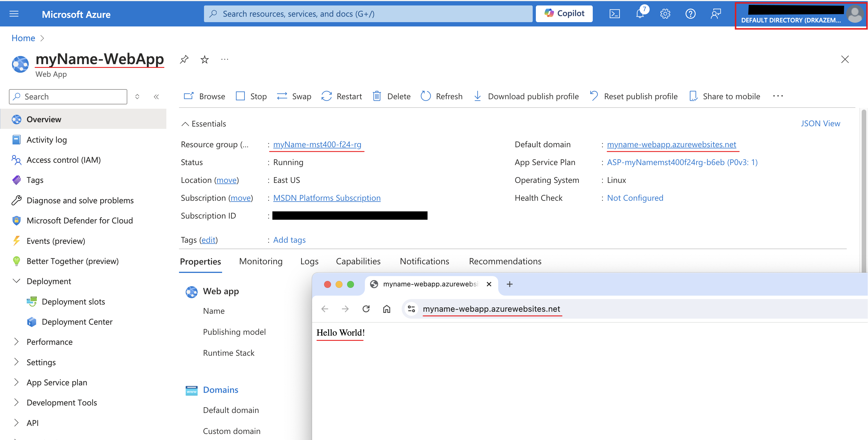The width and height of the screenshot is (868, 440).
Task: Open the ASP-myNamemst400f24rg-b6eb App Service Plan
Action: click(x=682, y=162)
